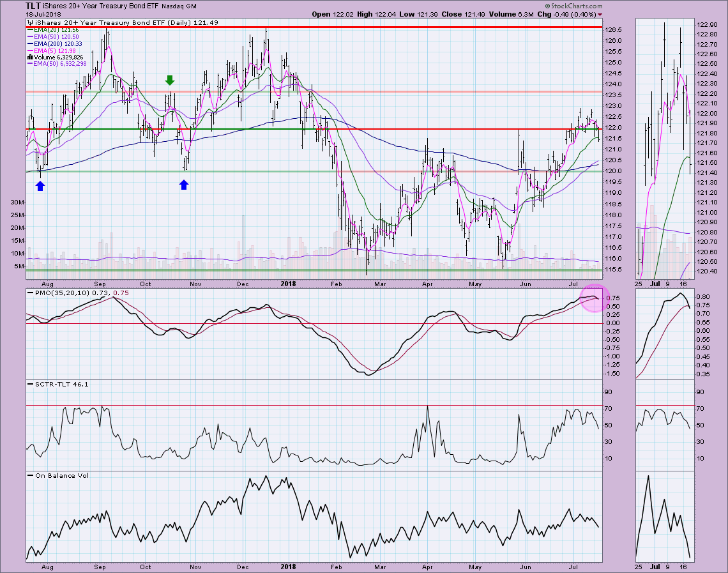Click the pink circle highlight on the PMO

(x=593, y=298)
